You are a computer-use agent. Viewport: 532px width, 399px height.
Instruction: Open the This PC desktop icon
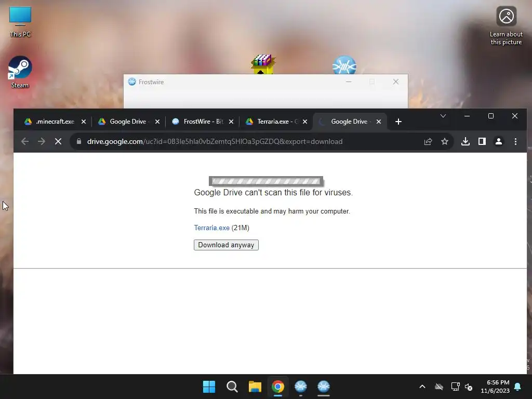tap(20, 22)
